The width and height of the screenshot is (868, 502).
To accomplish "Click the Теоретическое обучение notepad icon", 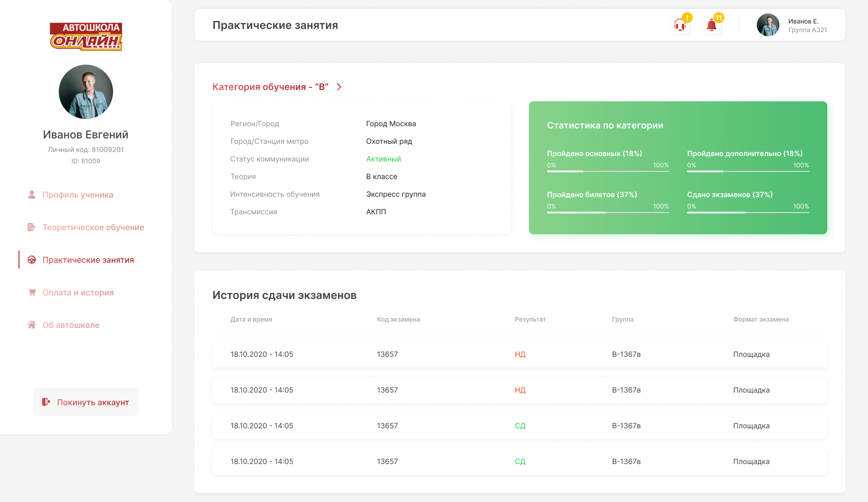I will 31,227.
